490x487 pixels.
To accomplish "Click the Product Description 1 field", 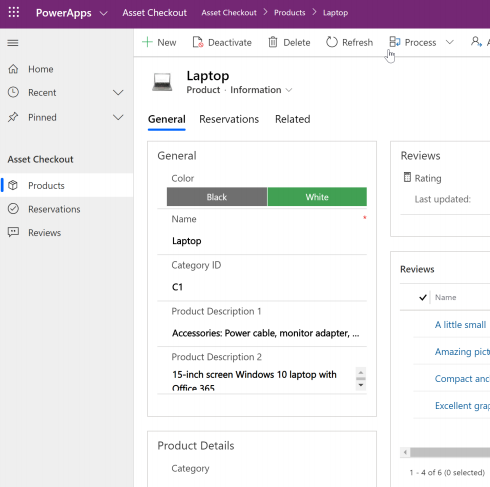I will click(x=262, y=333).
